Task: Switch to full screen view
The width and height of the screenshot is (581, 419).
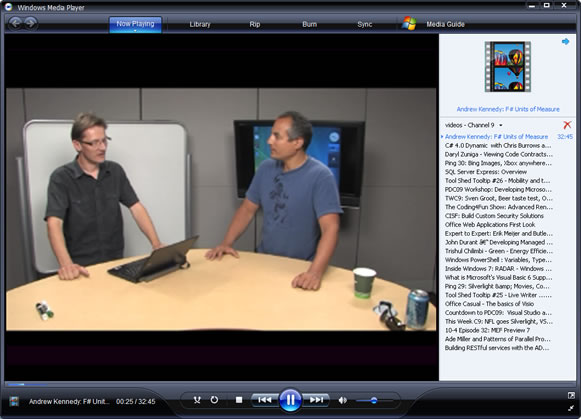Action: click(571, 395)
